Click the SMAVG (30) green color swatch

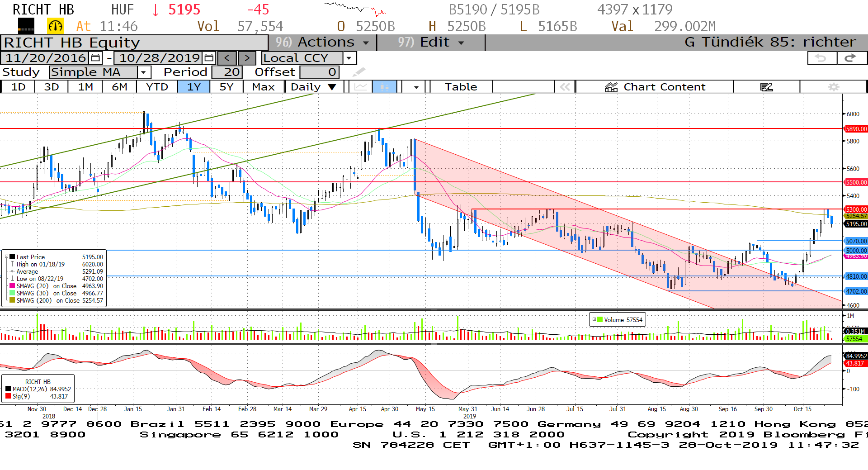[12, 293]
